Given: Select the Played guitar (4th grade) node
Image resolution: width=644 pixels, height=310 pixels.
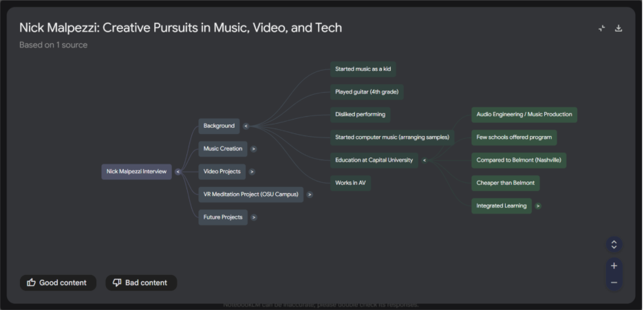Looking at the screenshot, I should 367,91.
